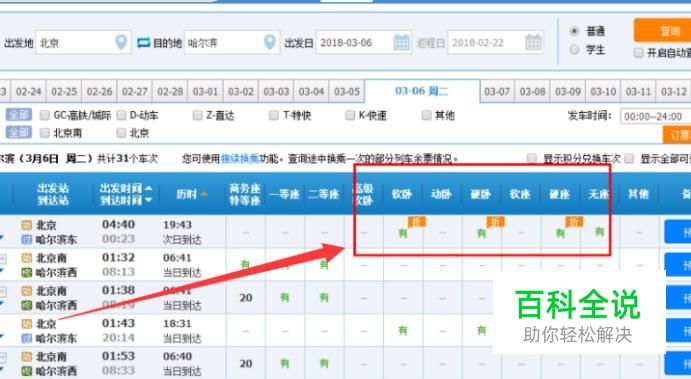
Task: Click the 哈尔滨东 station icon in 04:40 row
Action: (x=26, y=240)
